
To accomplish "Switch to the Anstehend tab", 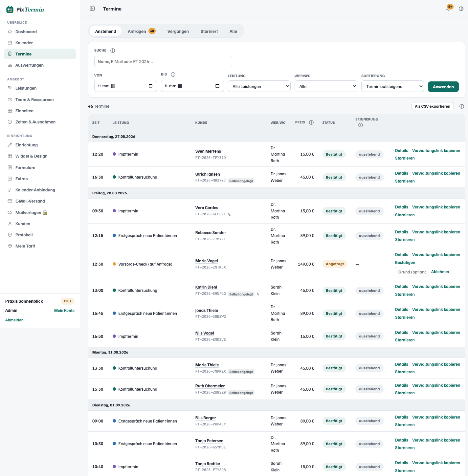I will [105, 31].
